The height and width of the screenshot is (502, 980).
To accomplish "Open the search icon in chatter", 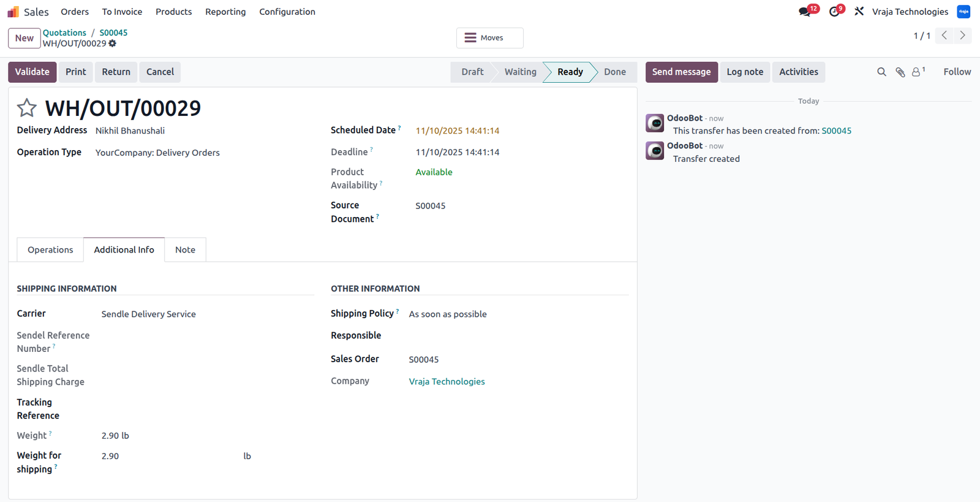I will (x=881, y=72).
